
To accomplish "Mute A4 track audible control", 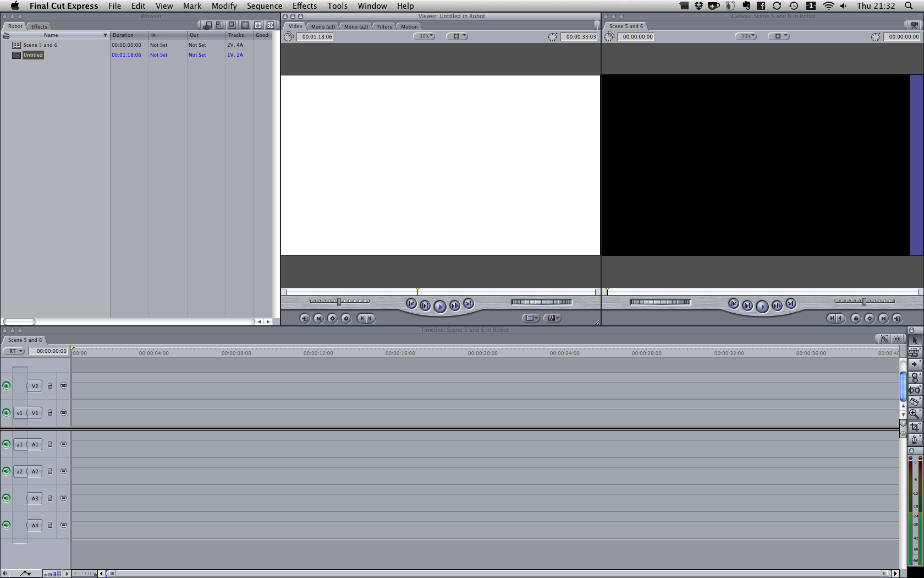I will click(x=6, y=525).
